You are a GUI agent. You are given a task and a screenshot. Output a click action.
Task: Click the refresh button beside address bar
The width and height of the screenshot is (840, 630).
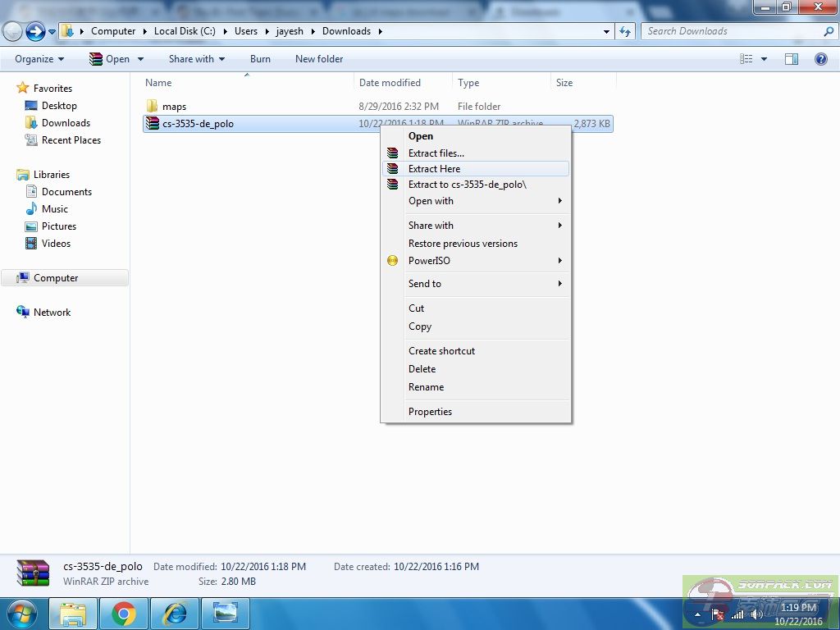point(626,31)
